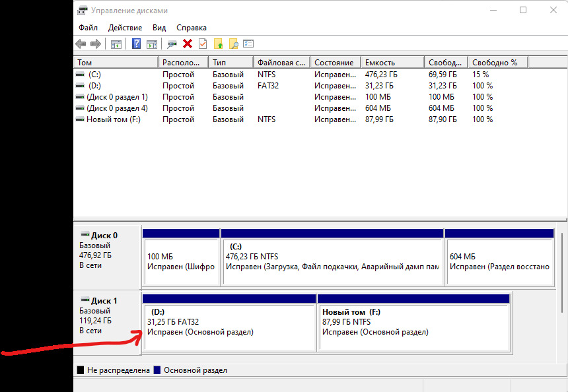The image size is (568, 392).
Task: Open the Вид menu
Action: coord(159,28)
